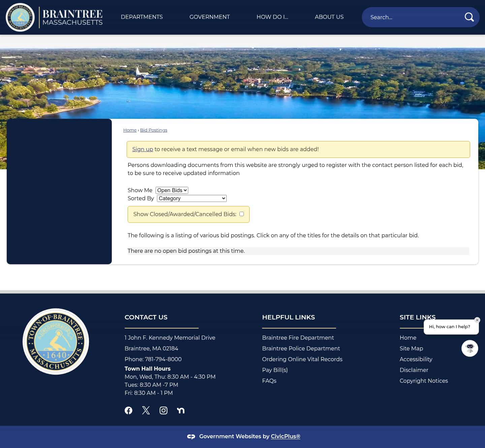
Task: Click the CivicPlus® link in footer
Action: 286,436
